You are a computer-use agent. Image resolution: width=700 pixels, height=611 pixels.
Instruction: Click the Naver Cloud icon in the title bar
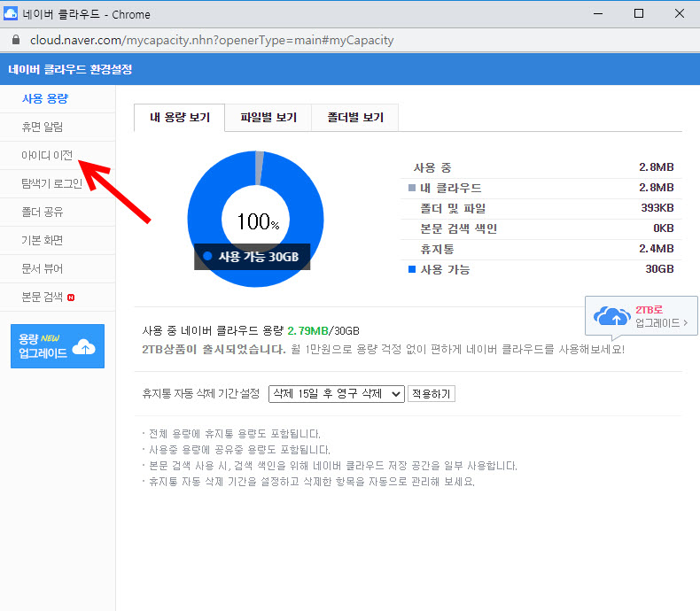point(11,14)
